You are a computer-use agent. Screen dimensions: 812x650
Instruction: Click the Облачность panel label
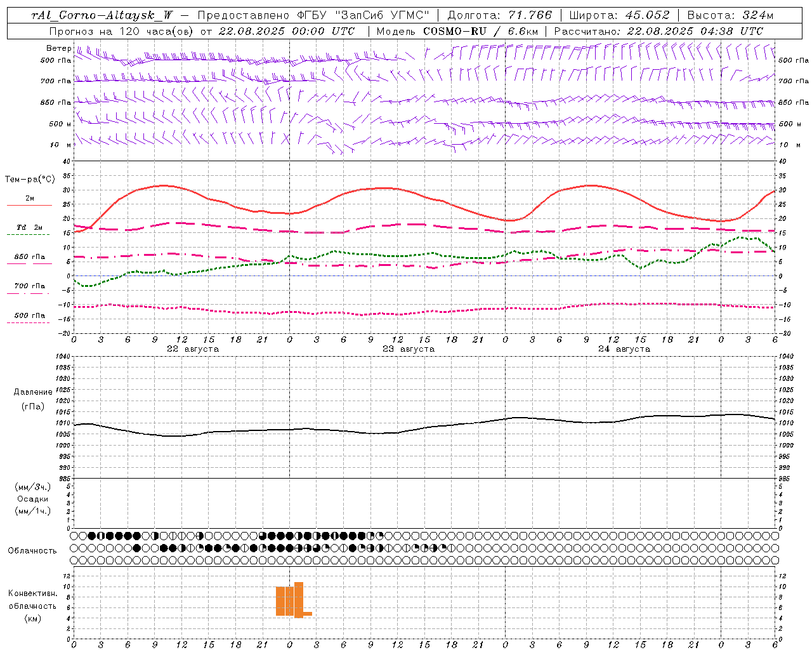coord(32,551)
